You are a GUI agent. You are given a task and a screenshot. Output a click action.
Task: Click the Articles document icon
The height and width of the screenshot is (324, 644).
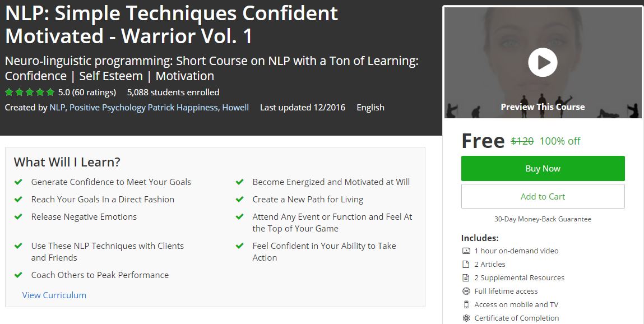[466, 265]
